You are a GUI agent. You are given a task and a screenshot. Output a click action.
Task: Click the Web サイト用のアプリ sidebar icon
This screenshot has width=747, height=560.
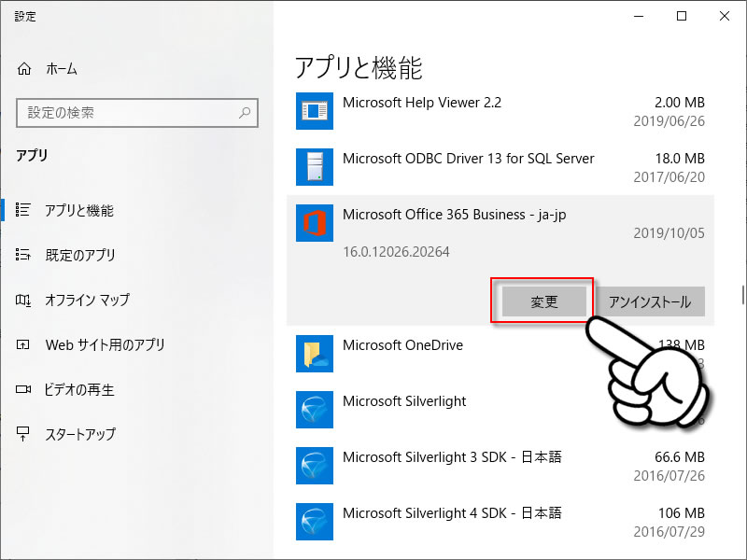pyautogui.click(x=22, y=344)
